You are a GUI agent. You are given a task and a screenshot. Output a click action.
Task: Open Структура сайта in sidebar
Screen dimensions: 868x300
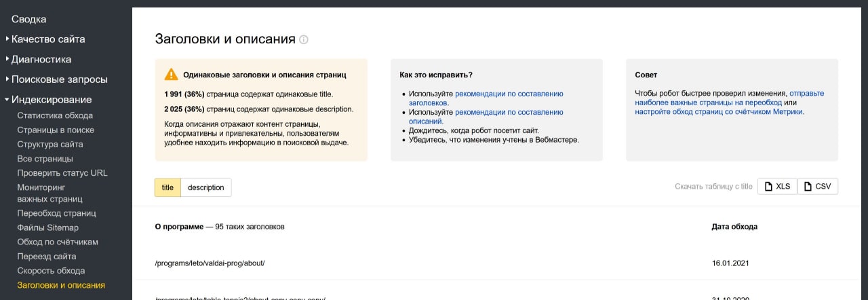pos(50,144)
